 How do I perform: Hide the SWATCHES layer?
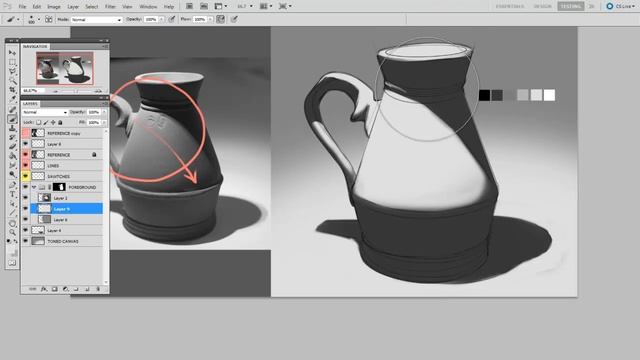[x=26, y=176]
